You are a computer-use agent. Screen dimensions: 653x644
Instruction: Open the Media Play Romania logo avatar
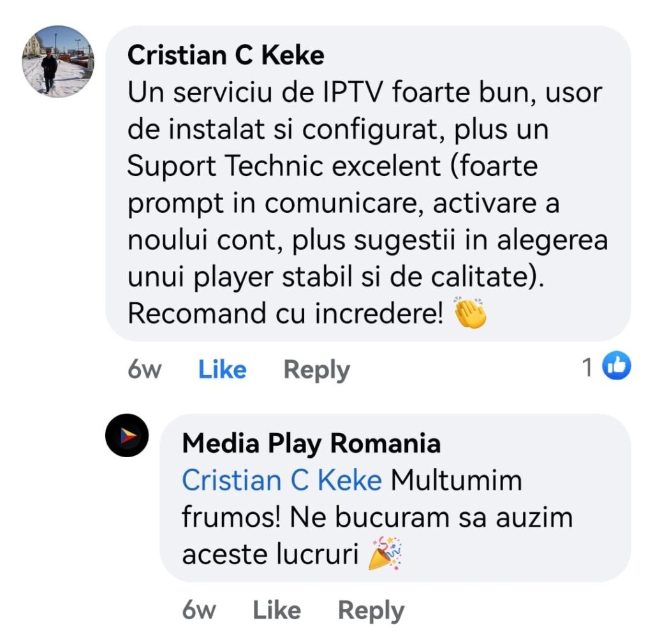click(x=127, y=435)
